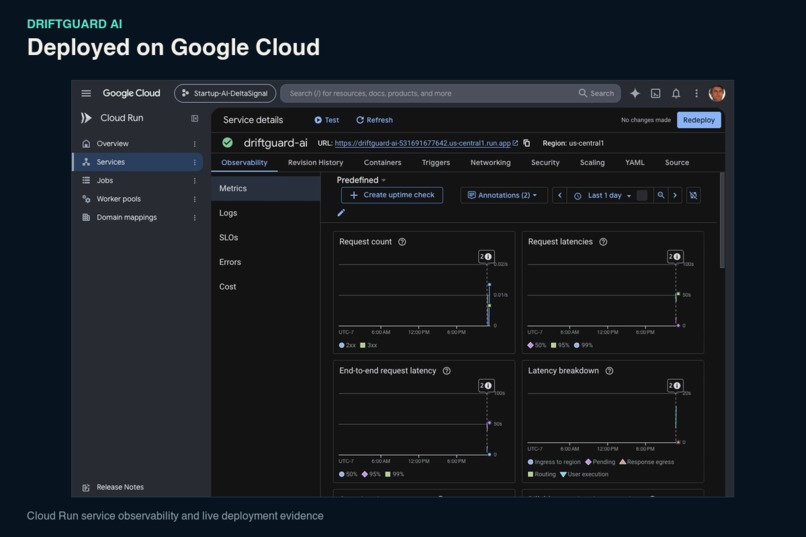Switch to the Containers tab
The image size is (806, 537).
coord(382,162)
